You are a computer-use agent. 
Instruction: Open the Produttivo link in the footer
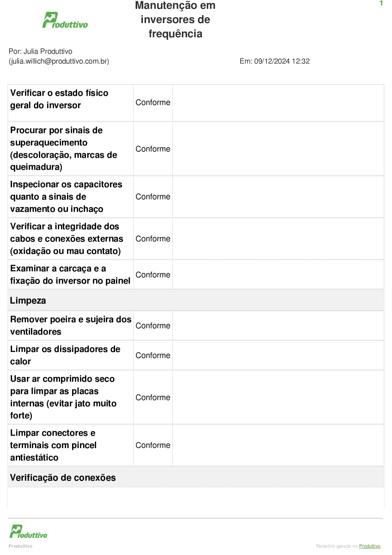point(370,546)
